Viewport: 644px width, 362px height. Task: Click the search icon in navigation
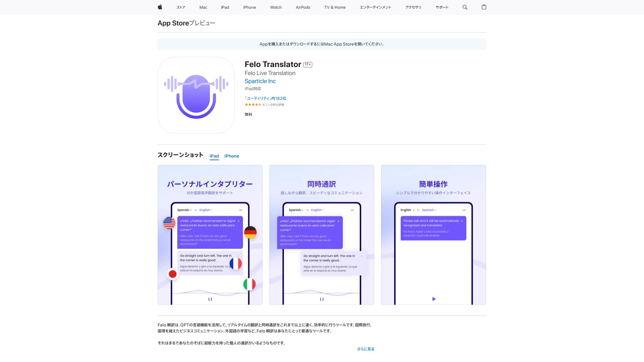(x=465, y=7)
